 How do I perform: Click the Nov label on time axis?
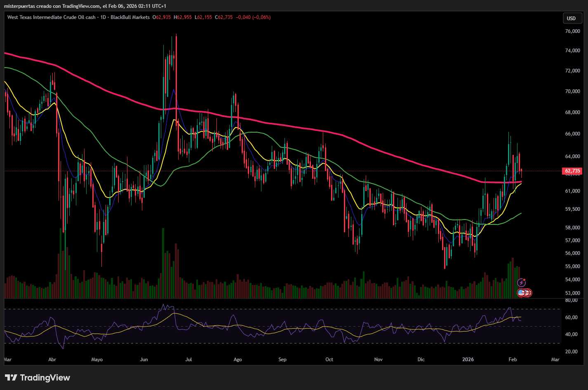point(379,360)
